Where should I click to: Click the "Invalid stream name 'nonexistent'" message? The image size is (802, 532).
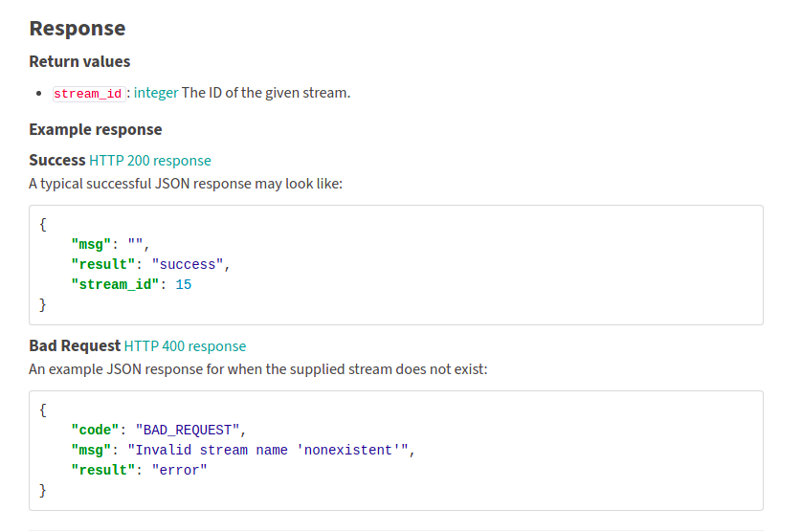[268, 450]
